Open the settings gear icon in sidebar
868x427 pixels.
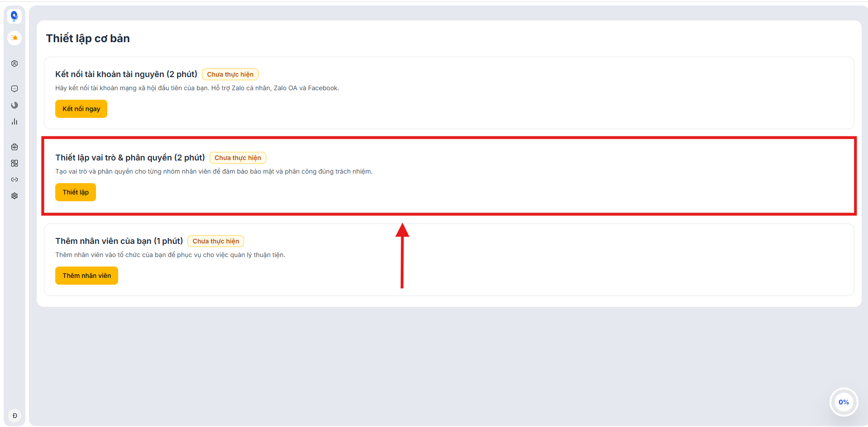pyautogui.click(x=14, y=195)
